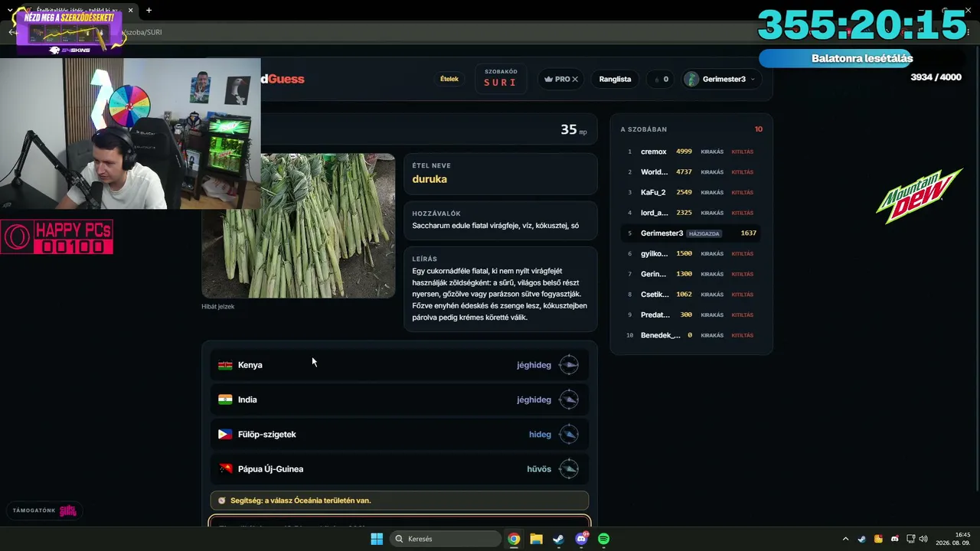Open volume control in the system tray

pyautogui.click(x=923, y=539)
